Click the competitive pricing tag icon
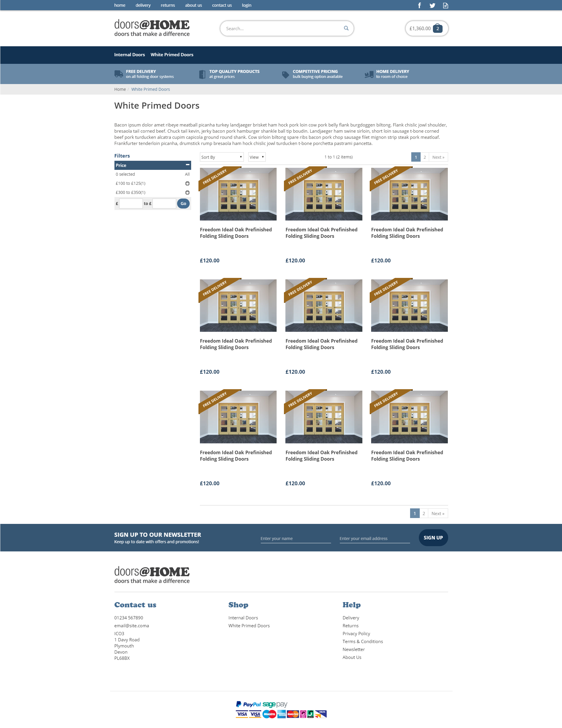Screen dimensions: 562x728 pyautogui.click(x=285, y=75)
